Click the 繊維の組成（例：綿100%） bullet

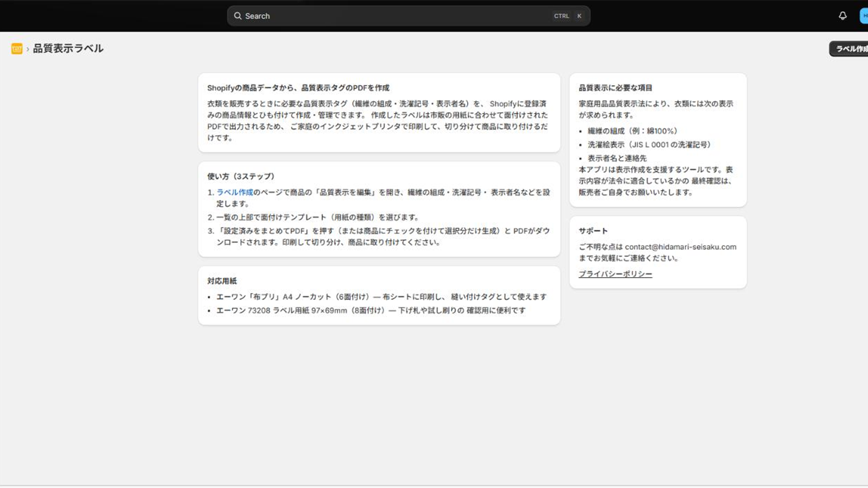633,131
